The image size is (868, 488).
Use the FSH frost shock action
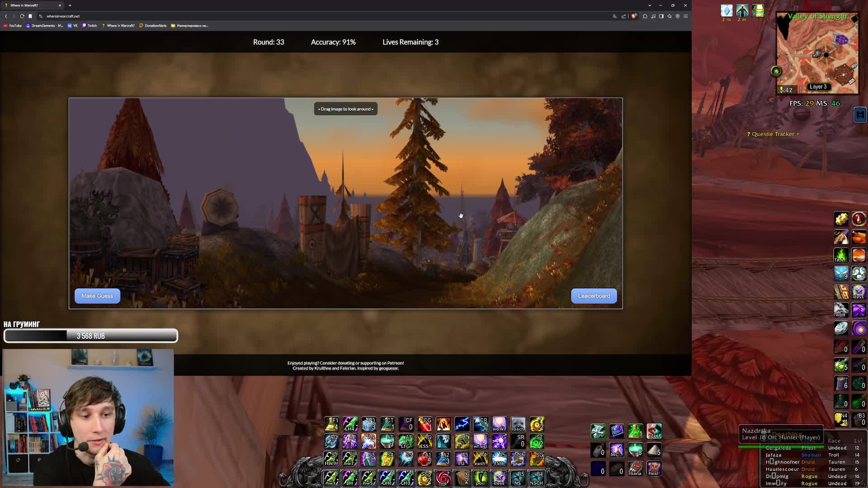click(x=499, y=459)
